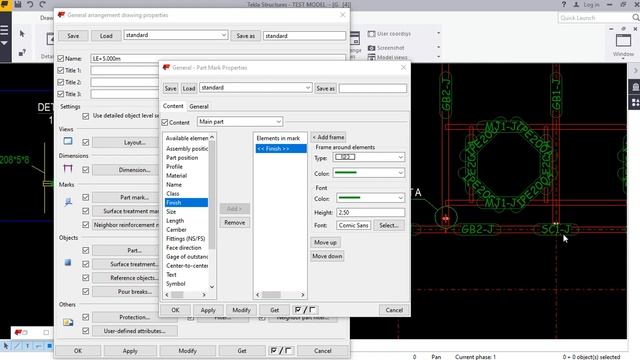Open the standard dropdown in Part Mark dialog
This screenshot has width=640, height=360.
tap(256, 88)
